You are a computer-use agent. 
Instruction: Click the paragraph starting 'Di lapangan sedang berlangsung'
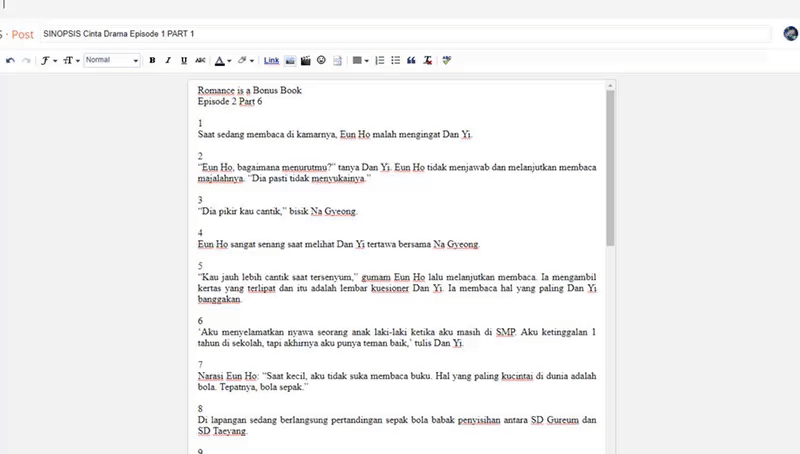pos(397,425)
